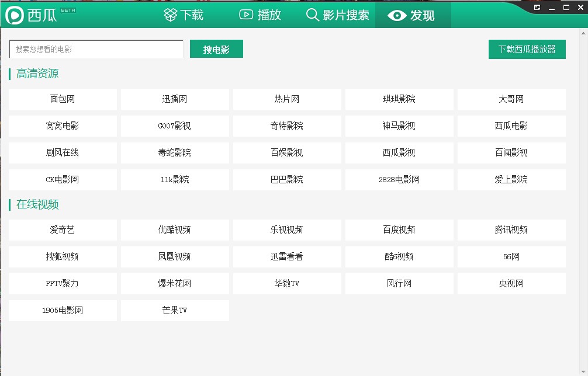Open 华数TV video site
This screenshot has width=588, height=376.
tap(287, 284)
